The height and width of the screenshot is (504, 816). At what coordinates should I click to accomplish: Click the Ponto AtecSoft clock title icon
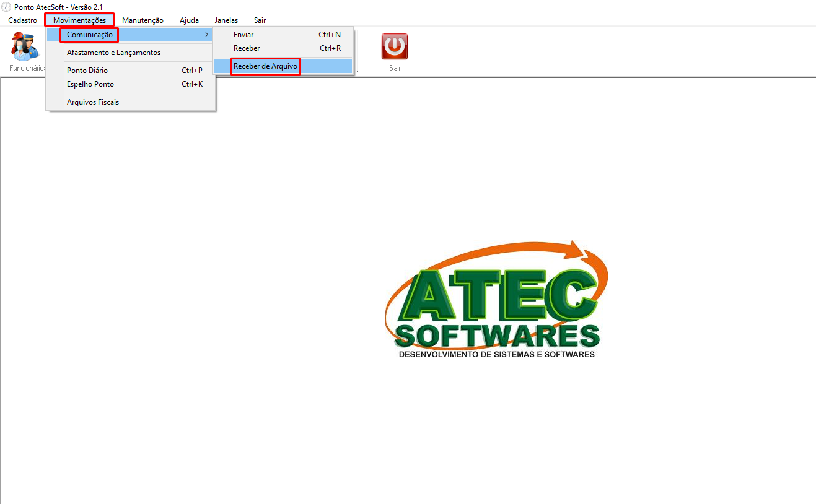[6, 7]
